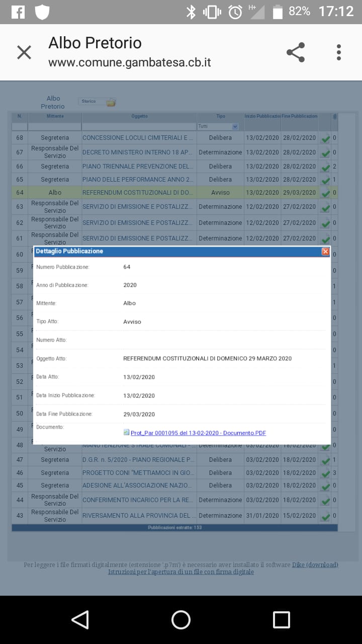Open D.G.R. n. 5/2020 PIANO REGIONALE entry
The image size is (362, 644).
click(x=138, y=460)
